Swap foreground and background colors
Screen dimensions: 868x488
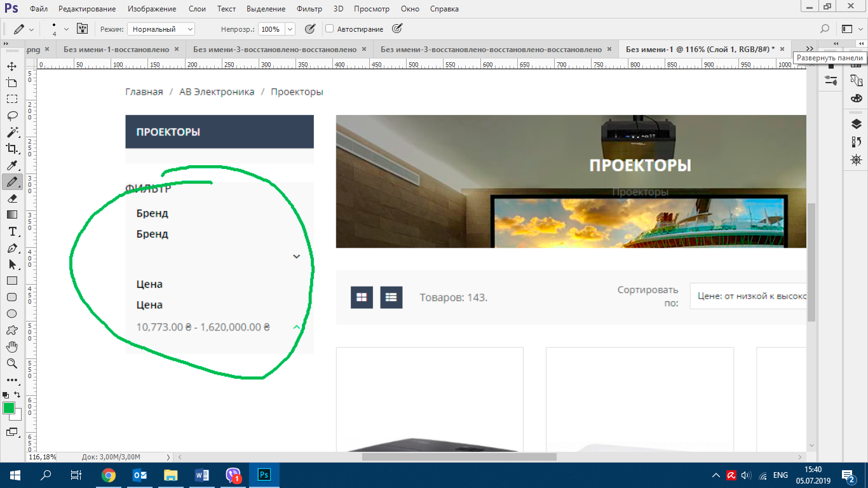click(x=17, y=395)
